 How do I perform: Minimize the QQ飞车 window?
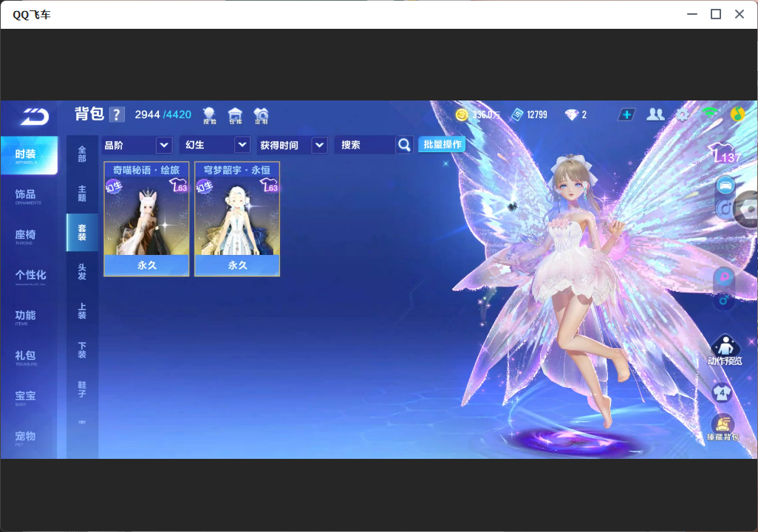click(x=692, y=14)
